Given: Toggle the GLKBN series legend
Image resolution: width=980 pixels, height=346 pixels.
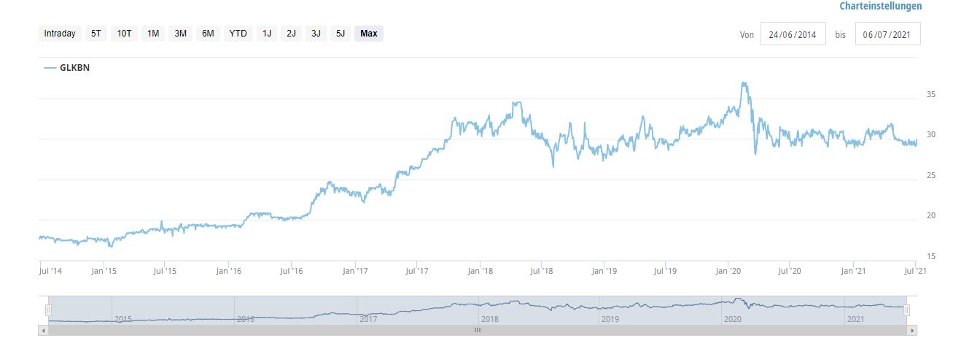Looking at the screenshot, I should [x=67, y=68].
